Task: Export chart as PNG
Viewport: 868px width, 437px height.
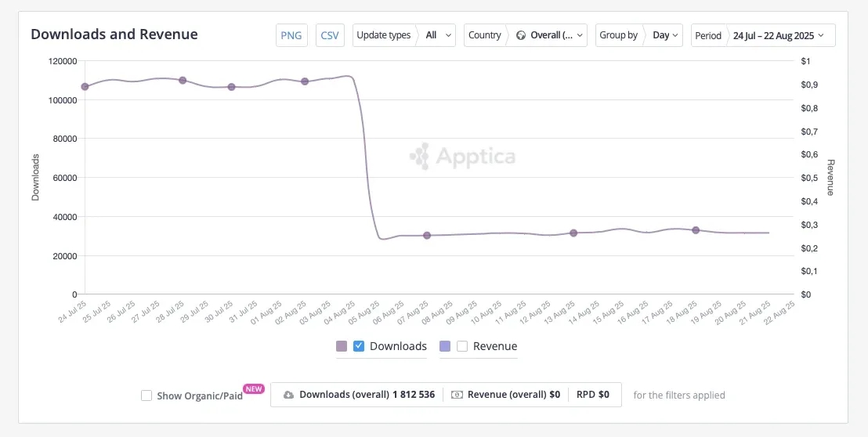Action: tap(291, 35)
